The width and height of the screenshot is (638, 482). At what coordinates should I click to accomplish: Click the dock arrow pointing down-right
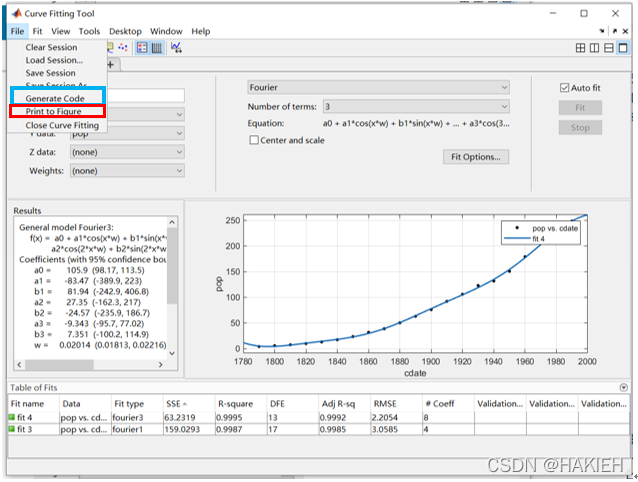click(602, 31)
